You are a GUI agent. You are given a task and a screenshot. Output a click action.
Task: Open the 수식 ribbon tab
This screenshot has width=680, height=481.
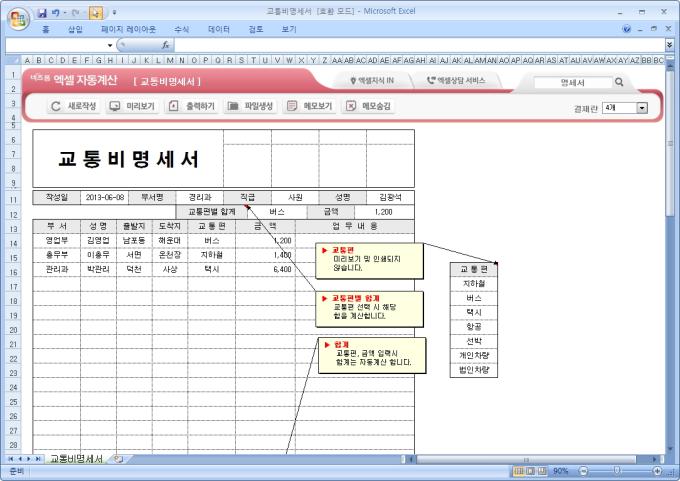coord(181,29)
